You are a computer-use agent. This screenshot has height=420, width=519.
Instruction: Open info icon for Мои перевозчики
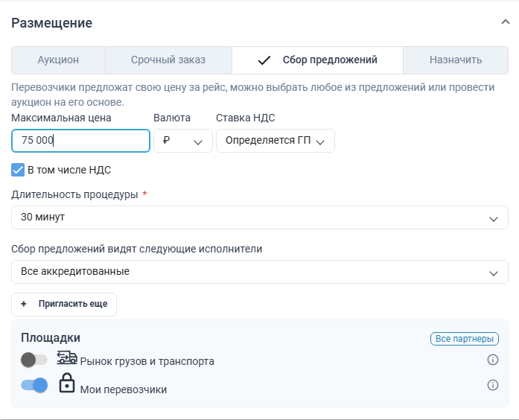click(493, 385)
